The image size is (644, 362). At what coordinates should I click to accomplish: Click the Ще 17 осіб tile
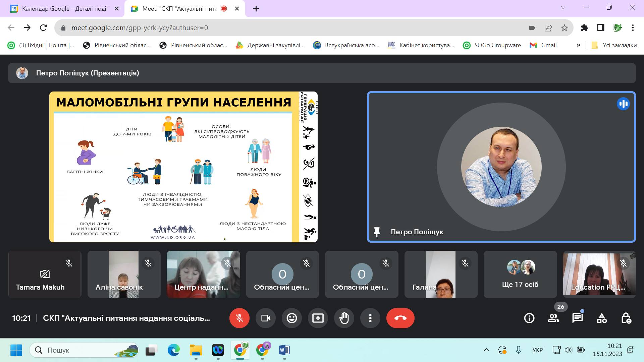(520, 274)
